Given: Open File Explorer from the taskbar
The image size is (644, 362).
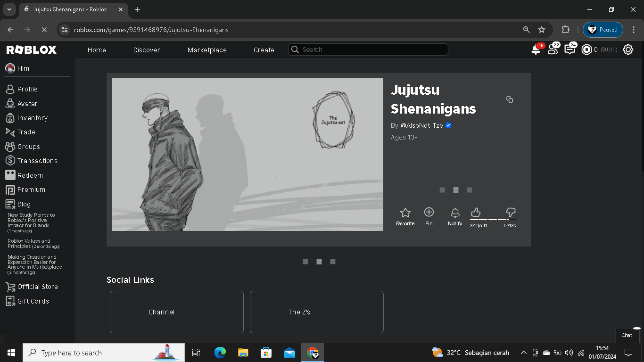Looking at the screenshot, I should tap(243, 353).
